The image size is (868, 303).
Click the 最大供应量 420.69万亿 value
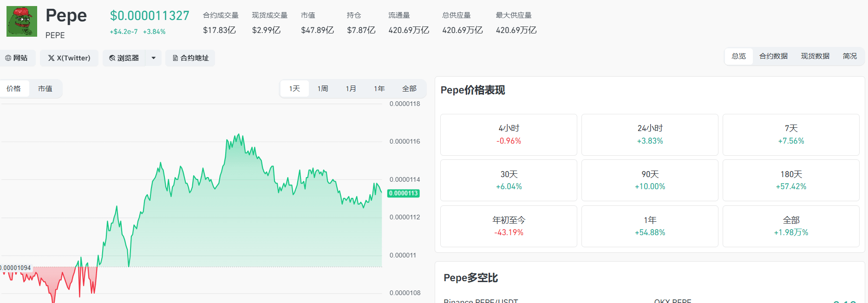[x=516, y=30]
